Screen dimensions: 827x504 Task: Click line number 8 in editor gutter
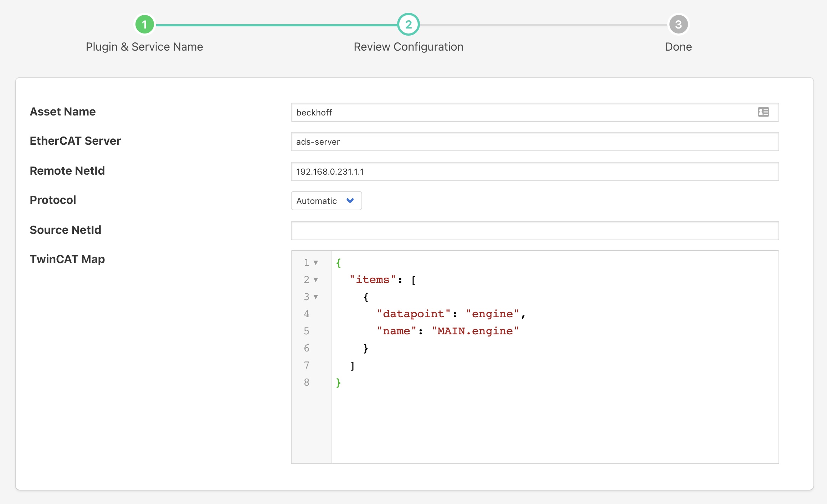pyautogui.click(x=307, y=382)
